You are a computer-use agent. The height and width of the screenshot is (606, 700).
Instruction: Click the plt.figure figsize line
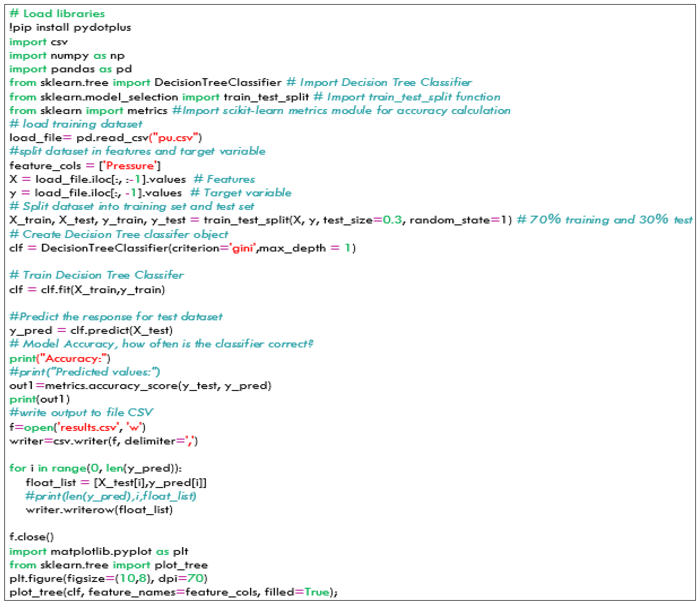[108, 579]
